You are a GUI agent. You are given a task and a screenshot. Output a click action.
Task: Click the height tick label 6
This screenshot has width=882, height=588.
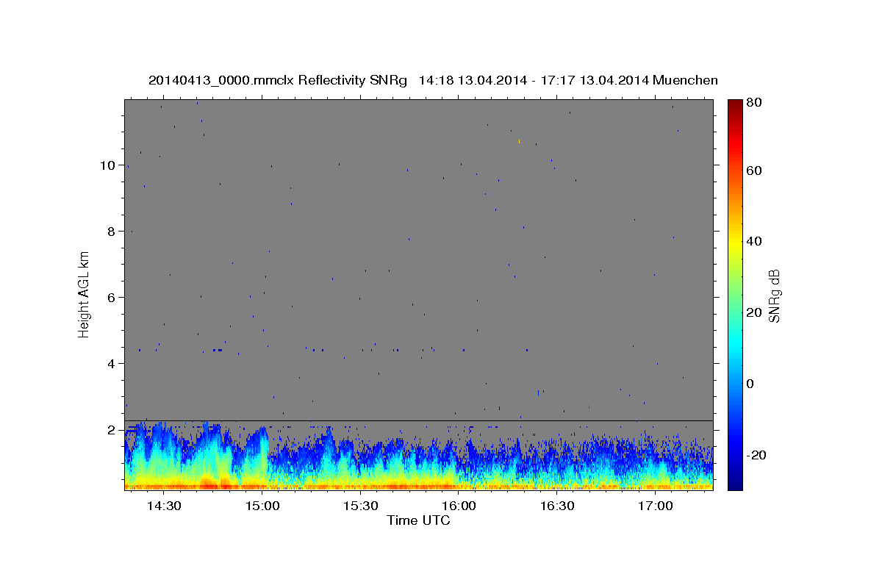[111, 298]
